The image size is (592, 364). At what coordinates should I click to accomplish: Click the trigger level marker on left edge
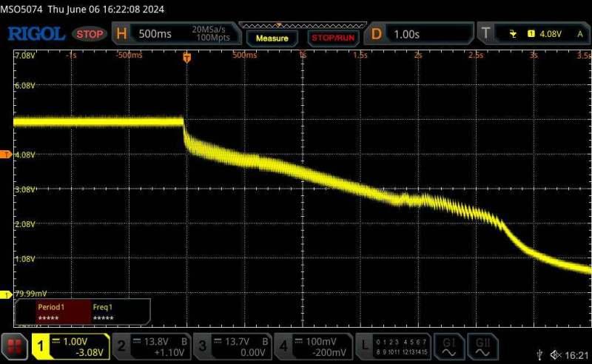click(x=5, y=155)
